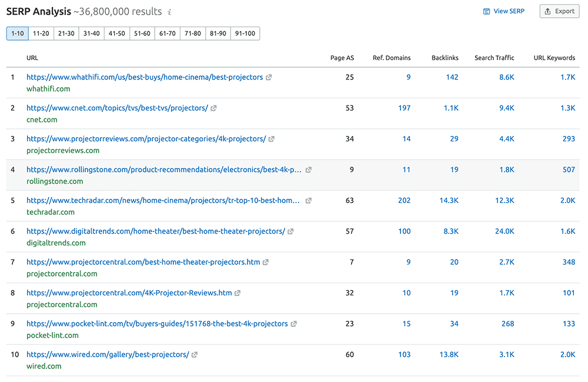Click Ref. Domains value 9 for whathifi.com

click(409, 77)
